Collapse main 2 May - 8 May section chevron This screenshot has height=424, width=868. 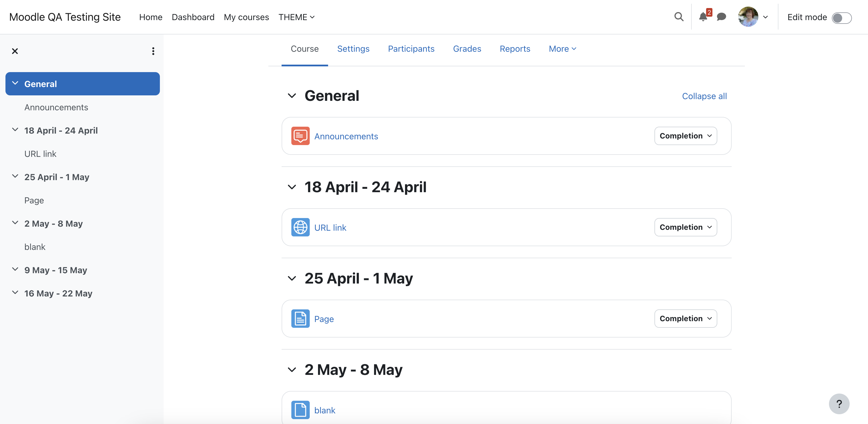click(x=292, y=370)
